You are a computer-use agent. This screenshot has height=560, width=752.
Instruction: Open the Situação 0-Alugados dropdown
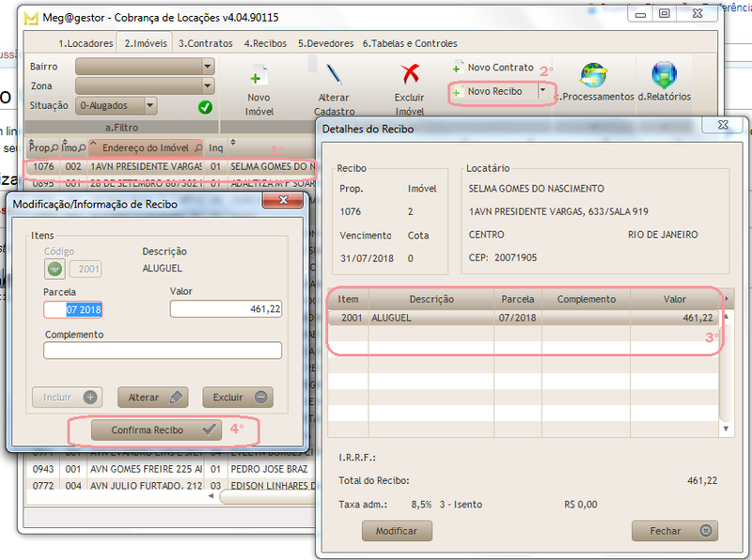(149, 106)
